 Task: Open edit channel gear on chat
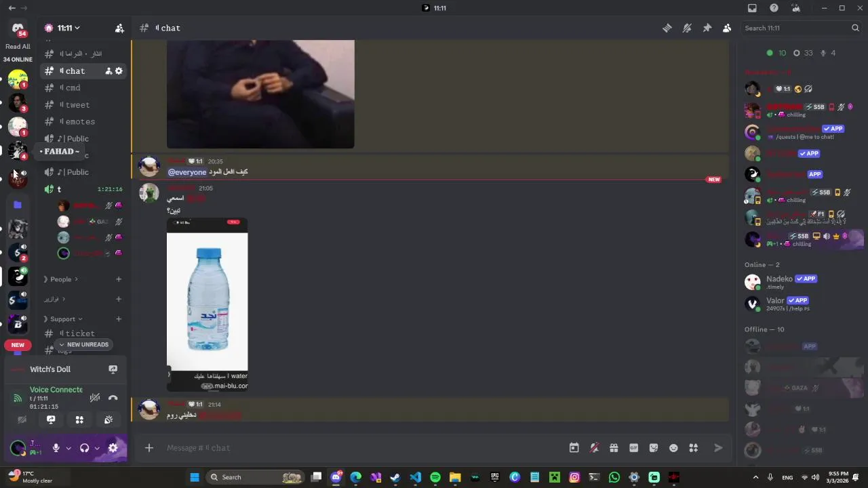(119, 71)
